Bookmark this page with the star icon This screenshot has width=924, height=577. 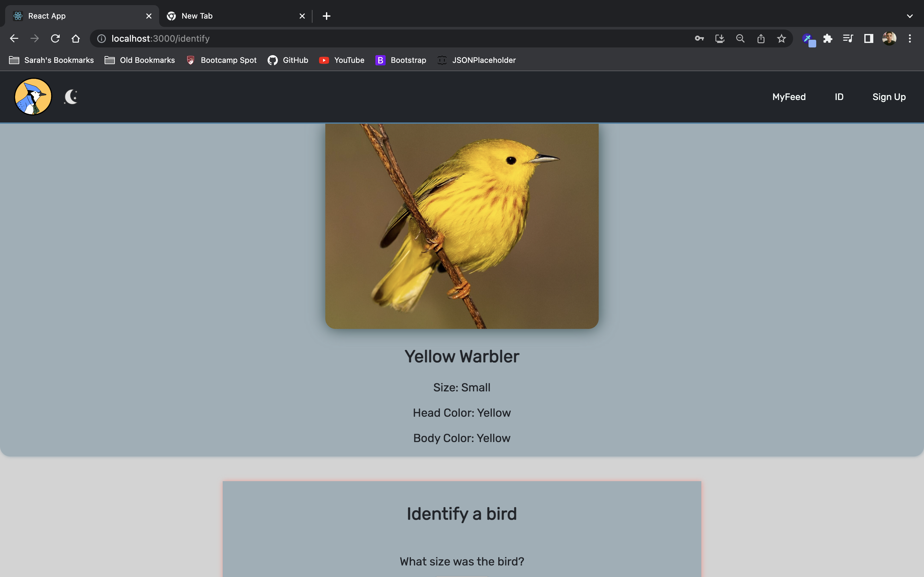781,38
